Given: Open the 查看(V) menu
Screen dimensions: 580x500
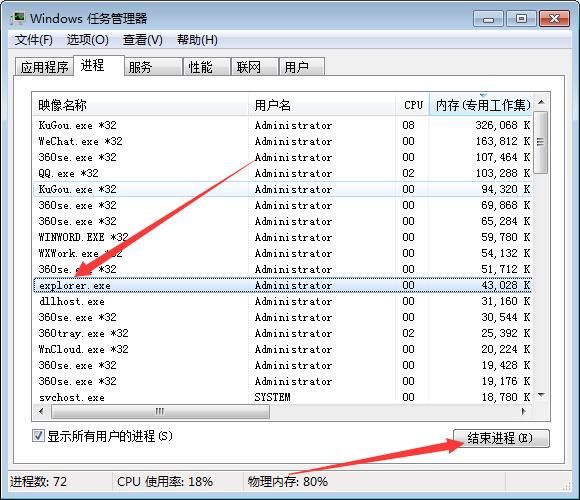Looking at the screenshot, I should pos(142,40).
